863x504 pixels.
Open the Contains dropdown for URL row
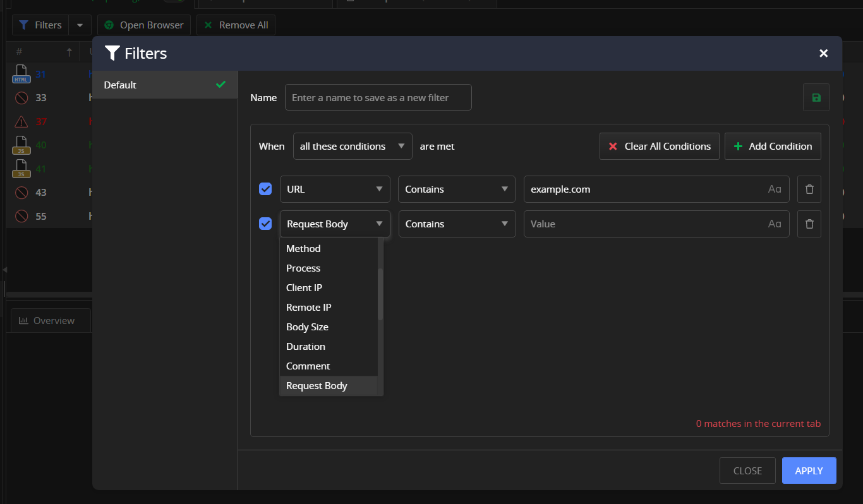(x=457, y=189)
